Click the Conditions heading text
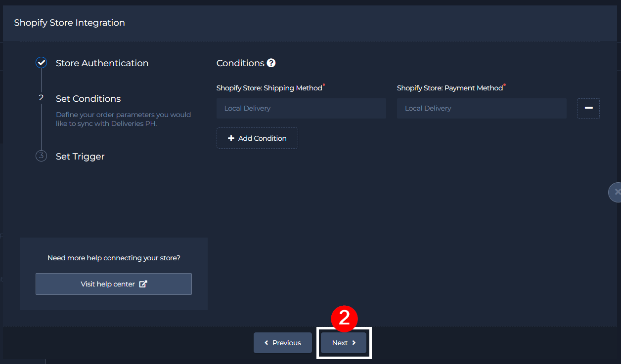Viewport: 621px width, 364px height. coord(240,63)
